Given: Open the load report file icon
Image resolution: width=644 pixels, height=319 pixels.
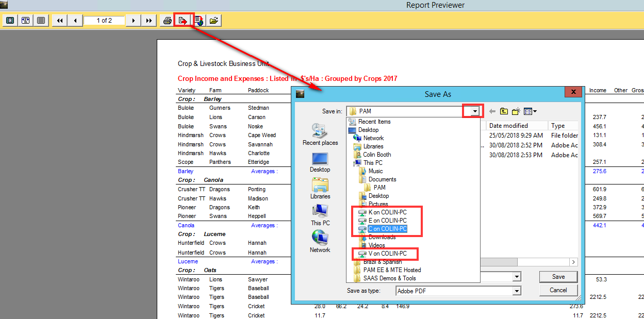Looking at the screenshot, I should pyautogui.click(x=214, y=21).
